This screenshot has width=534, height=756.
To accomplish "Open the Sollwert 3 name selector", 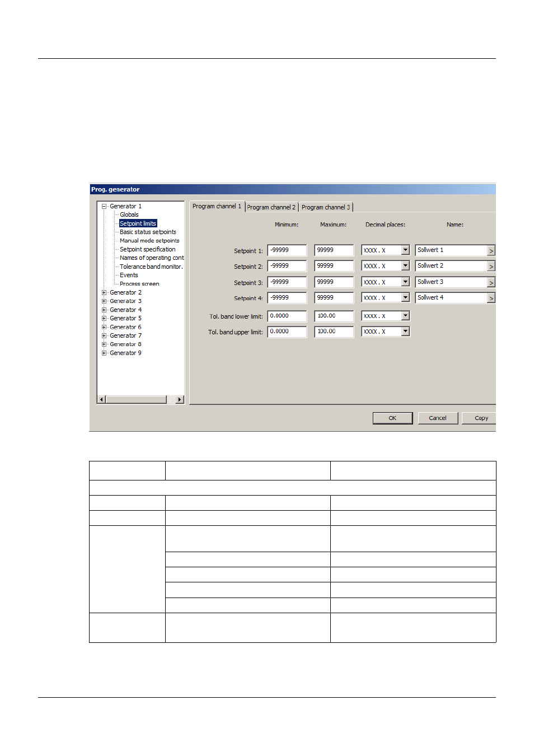I will [x=491, y=282].
